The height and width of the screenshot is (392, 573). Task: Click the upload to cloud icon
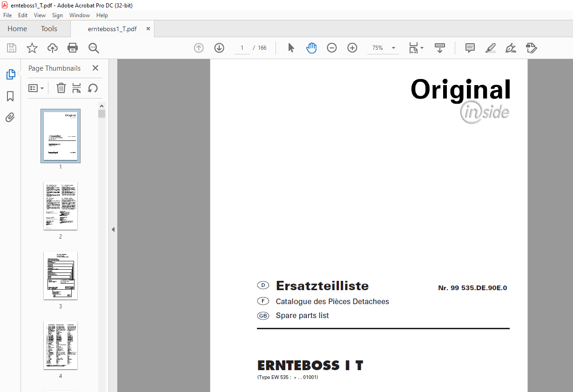[53, 48]
